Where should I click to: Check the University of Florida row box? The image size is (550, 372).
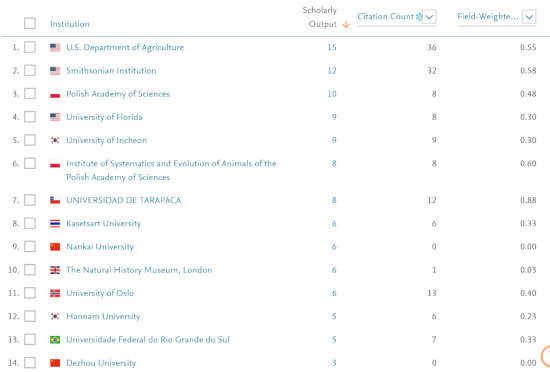point(30,116)
